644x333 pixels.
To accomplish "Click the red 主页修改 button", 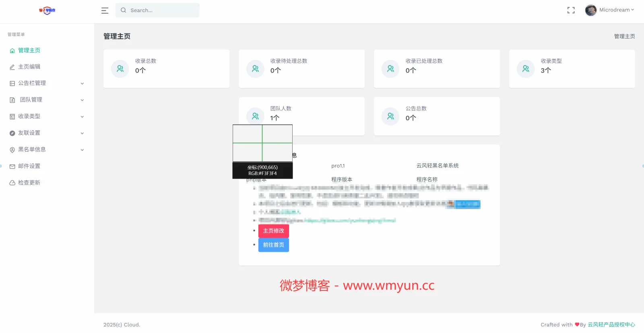I will point(274,231).
